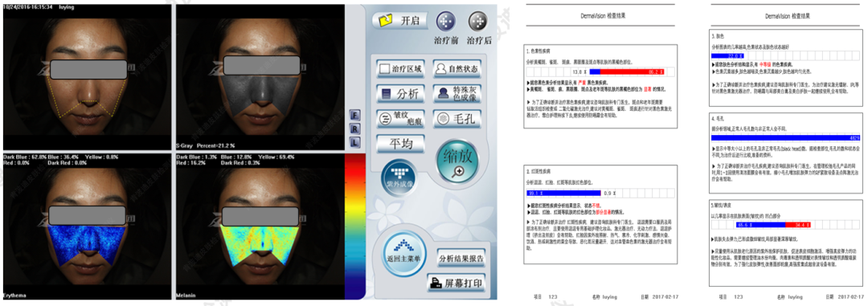
Task: Open the 皱纹疤痕 wrinkle scar analysis
Action: pos(400,118)
